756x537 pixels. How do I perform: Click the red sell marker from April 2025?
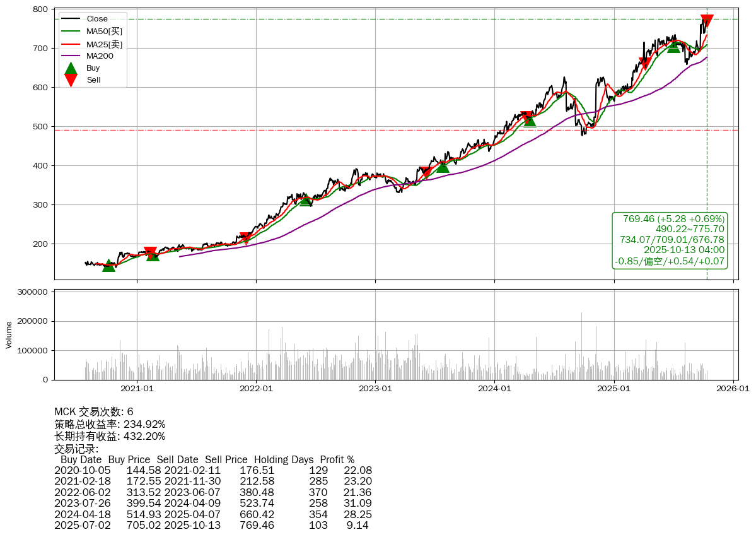[x=644, y=63]
